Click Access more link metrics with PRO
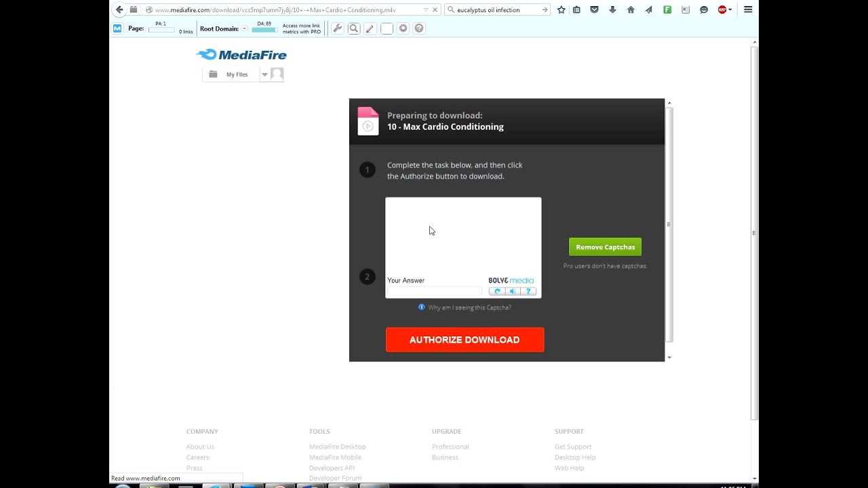This screenshot has height=488, width=868. click(x=301, y=28)
